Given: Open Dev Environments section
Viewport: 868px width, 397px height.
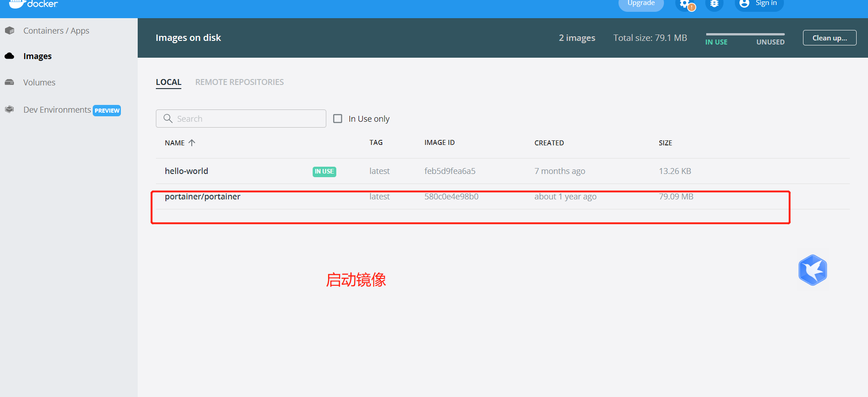Looking at the screenshot, I should click(x=57, y=110).
